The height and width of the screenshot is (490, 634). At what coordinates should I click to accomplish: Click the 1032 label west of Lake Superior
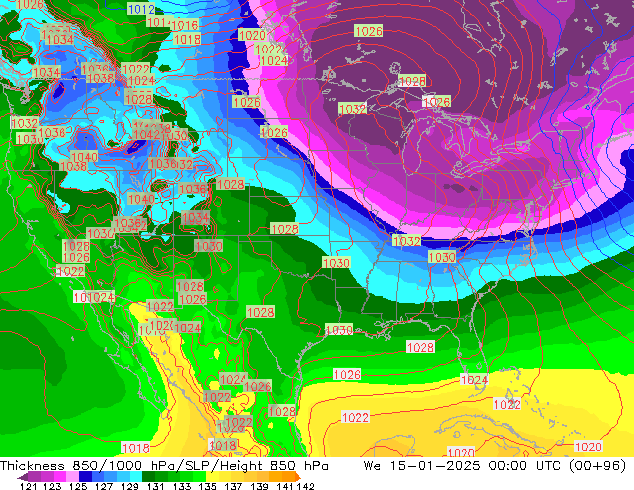[x=352, y=109]
